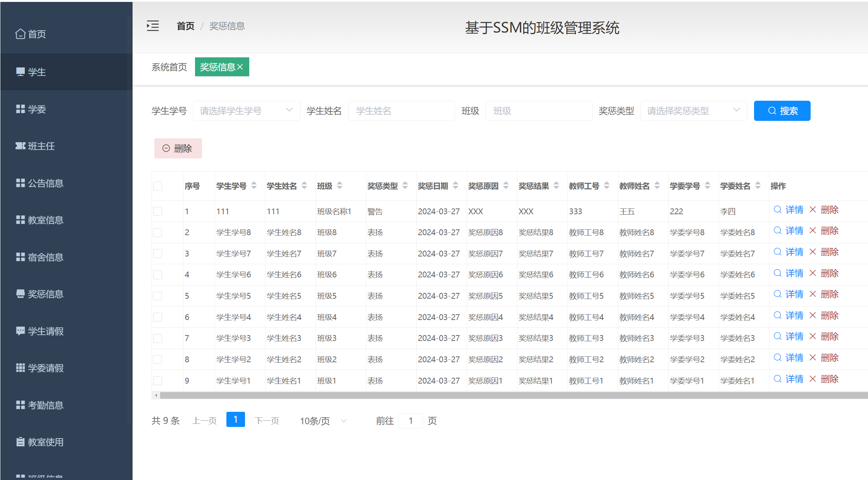868x480 pixels.
Task: Sort by 奖惩原因 column using sort arrows
Action: pos(506,186)
